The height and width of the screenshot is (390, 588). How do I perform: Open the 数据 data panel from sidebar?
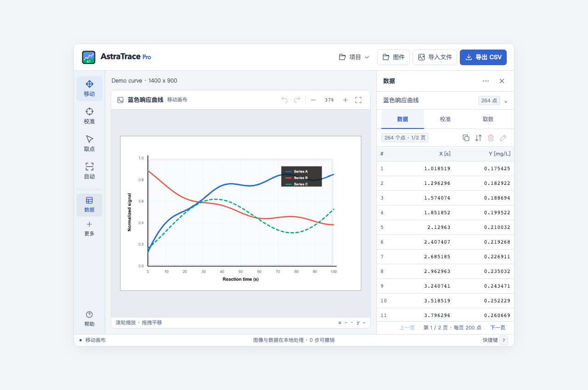(90, 205)
